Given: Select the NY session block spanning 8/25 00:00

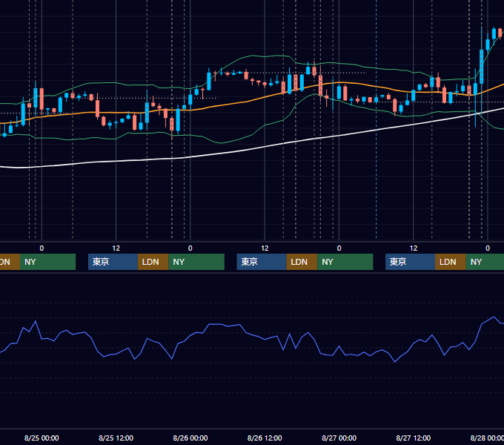Looking at the screenshot, I should 47,262.
